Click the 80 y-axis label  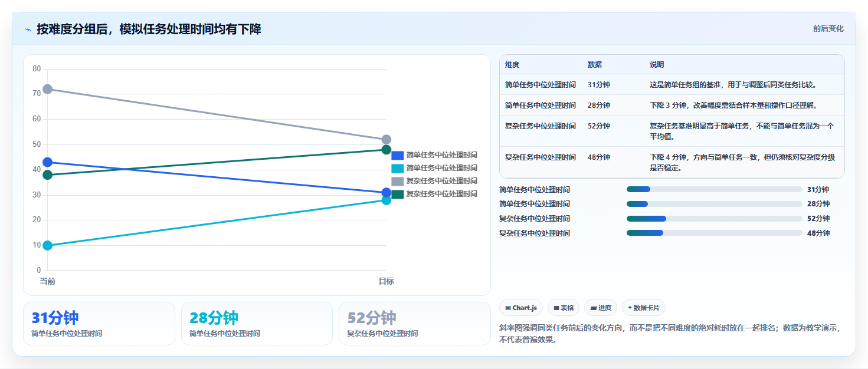point(37,69)
